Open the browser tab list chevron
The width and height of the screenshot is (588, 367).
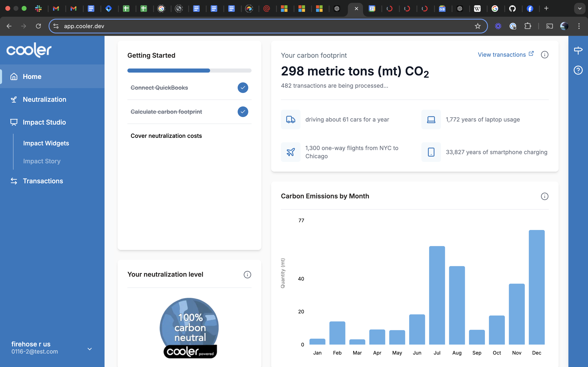[579, 9]
